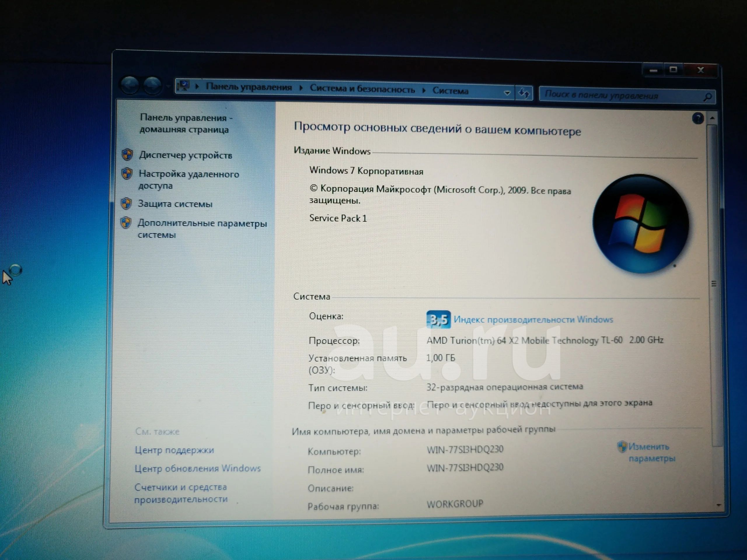
Task: Click the shield icon beside Изменить параметры
Action: pos(622,447)
